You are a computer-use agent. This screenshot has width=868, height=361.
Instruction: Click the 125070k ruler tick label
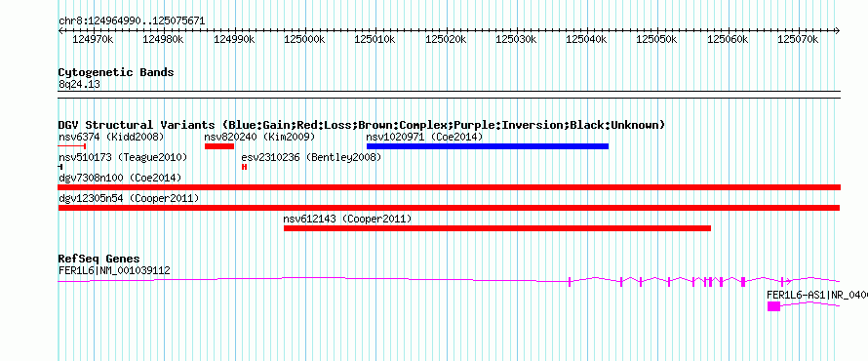click(798, 40)
